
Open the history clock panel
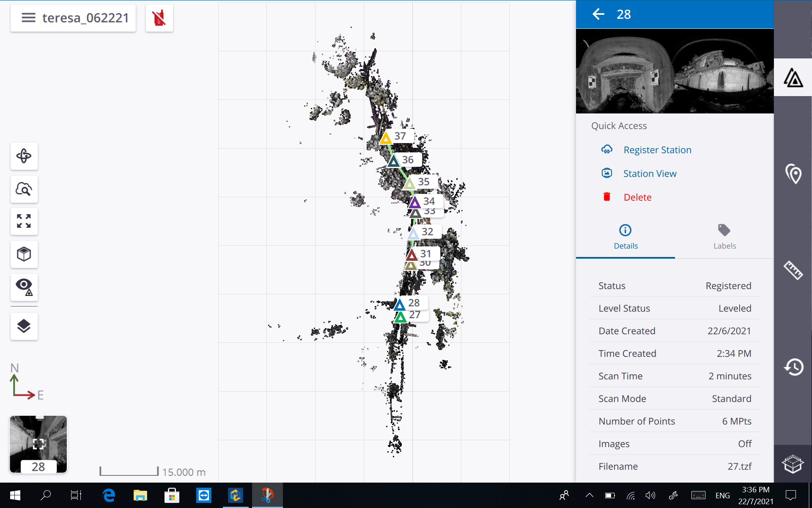pos(793,367)
